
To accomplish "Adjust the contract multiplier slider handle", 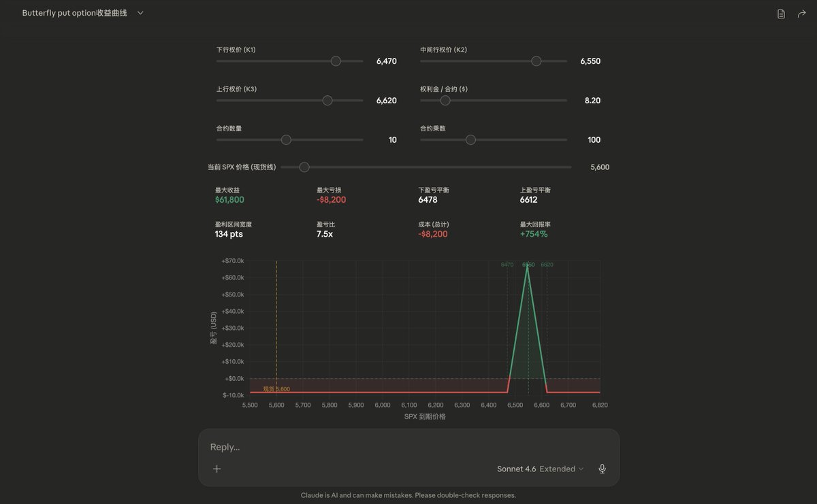I will tap(470, 140).
